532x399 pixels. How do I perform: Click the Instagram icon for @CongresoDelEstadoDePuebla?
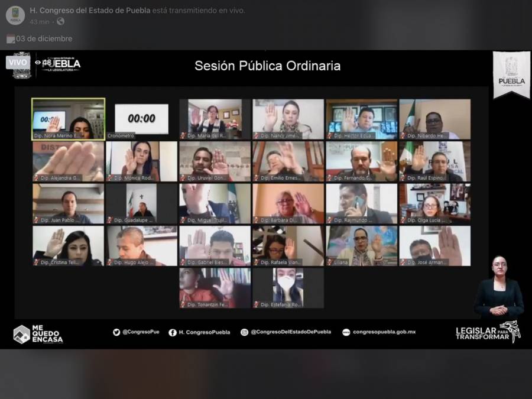coord(244,332)
